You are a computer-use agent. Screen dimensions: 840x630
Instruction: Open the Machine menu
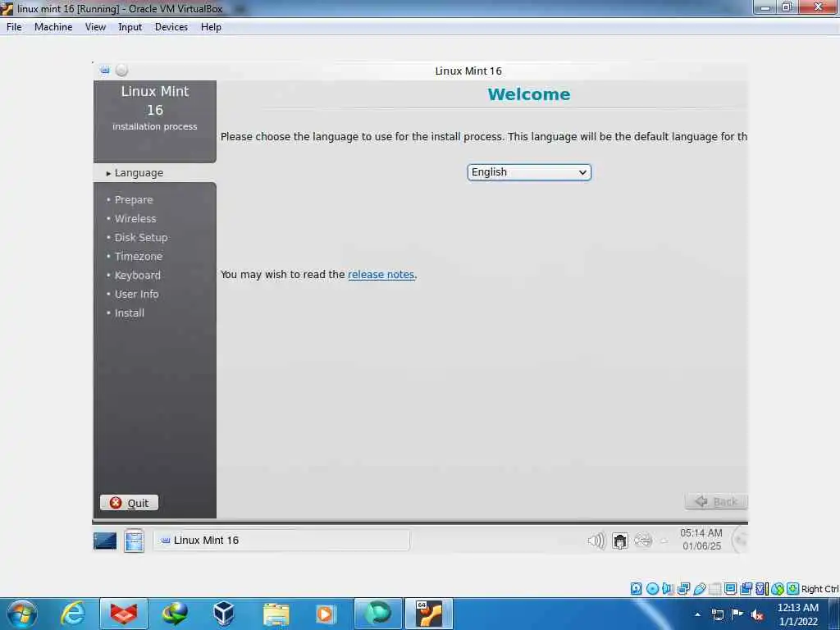pyautogui.click(x=53, y=27)
